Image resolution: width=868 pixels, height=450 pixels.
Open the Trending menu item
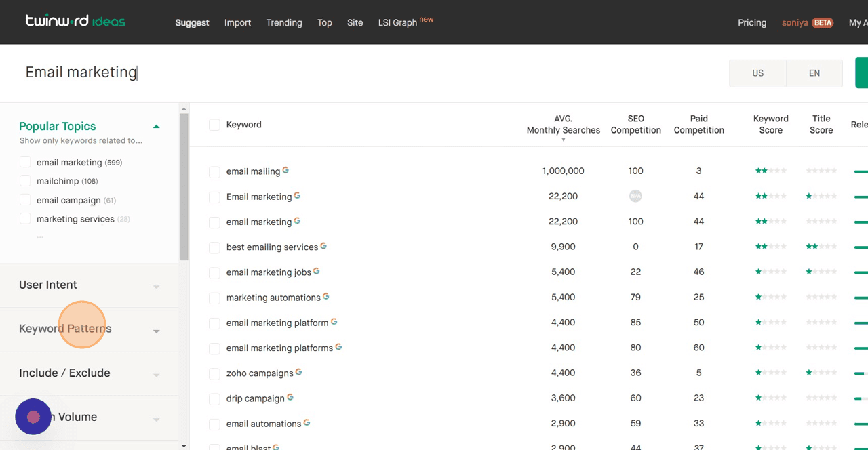click(x=283, y=22)
